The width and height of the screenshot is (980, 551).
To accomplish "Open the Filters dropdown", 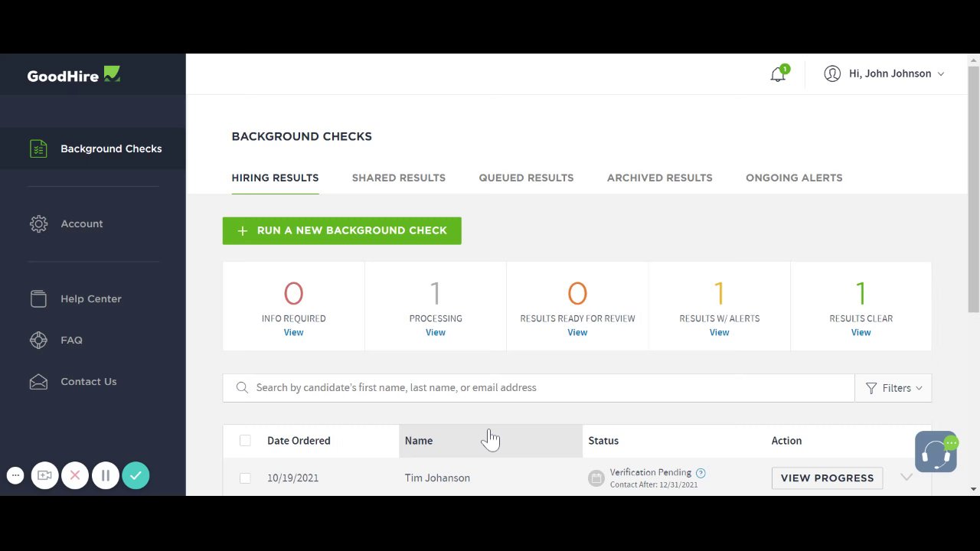I will coord(893,388).
